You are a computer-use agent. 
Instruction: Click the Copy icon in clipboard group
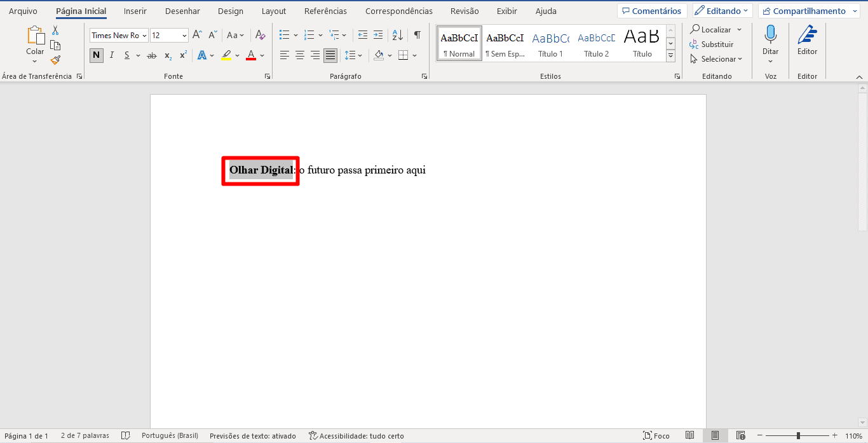click(55, 45)
